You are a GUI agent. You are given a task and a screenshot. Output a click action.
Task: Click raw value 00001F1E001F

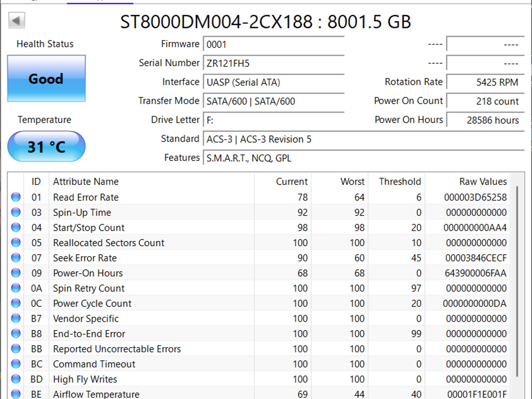[x=477, y=394]
